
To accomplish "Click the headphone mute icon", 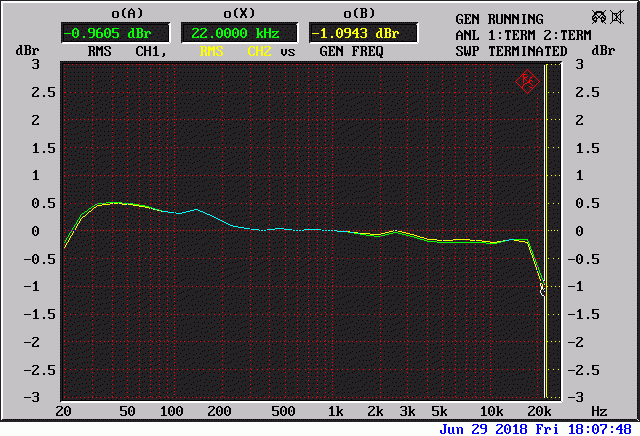I will [x=599, y=17].
